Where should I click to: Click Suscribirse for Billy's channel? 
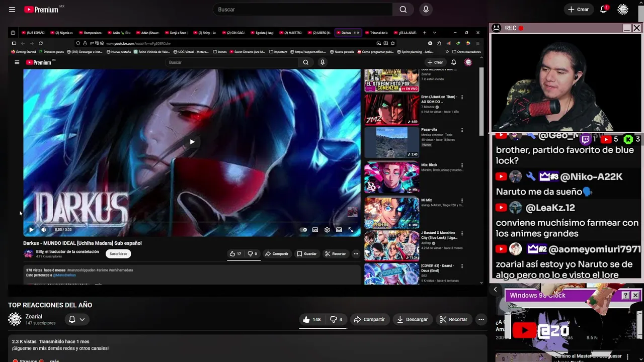118,254
